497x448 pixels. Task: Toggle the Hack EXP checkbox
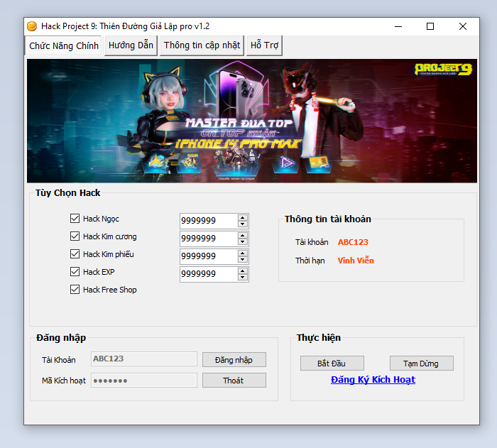point(75,272)
